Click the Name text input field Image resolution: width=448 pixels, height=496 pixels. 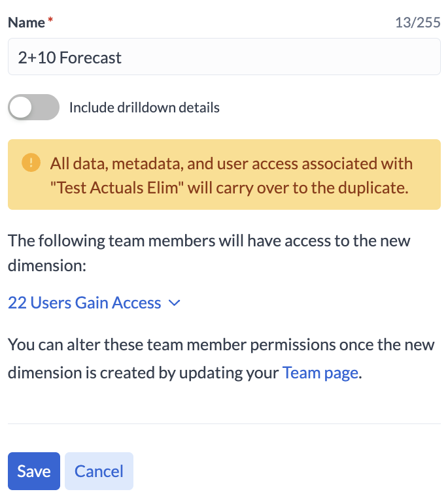click(x=224, y=58)
